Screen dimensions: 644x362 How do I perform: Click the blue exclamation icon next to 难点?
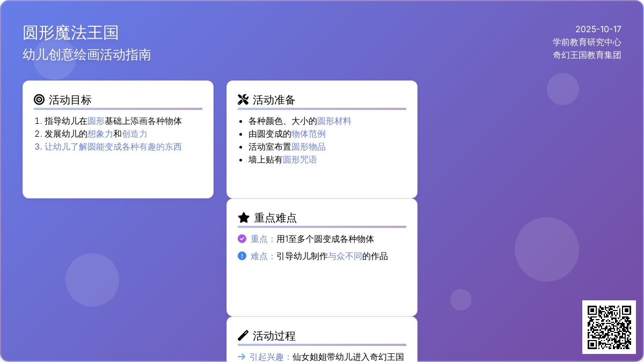tap(241, 256)
